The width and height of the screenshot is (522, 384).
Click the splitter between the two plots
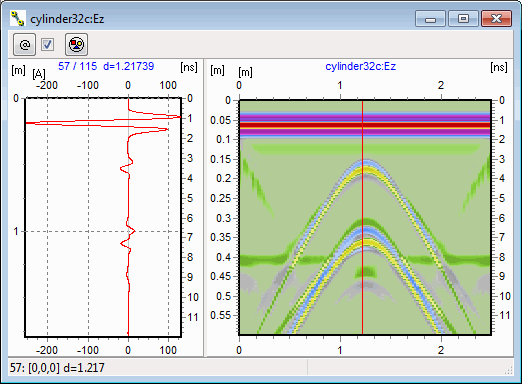tap(205, 208)
